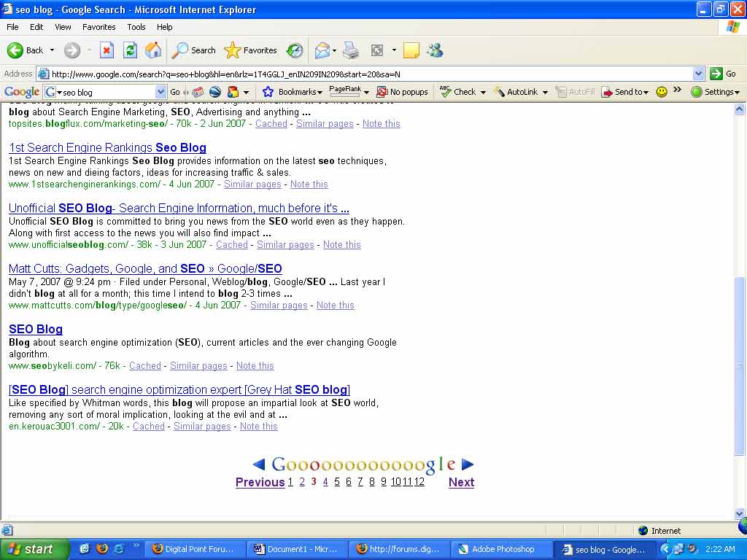This screenshot has height=560, width=747.
Task: Click the Messenger people icon
Action: [x=436, y=50]
